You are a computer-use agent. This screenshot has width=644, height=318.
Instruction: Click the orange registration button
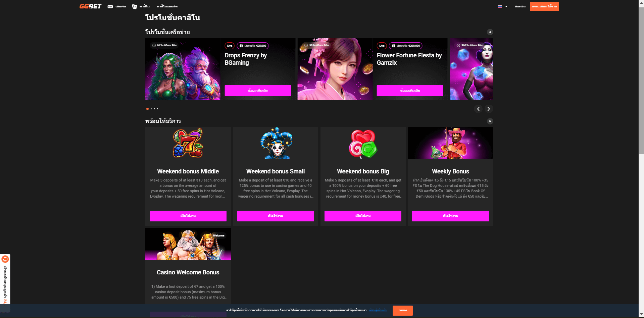[544, 6]
